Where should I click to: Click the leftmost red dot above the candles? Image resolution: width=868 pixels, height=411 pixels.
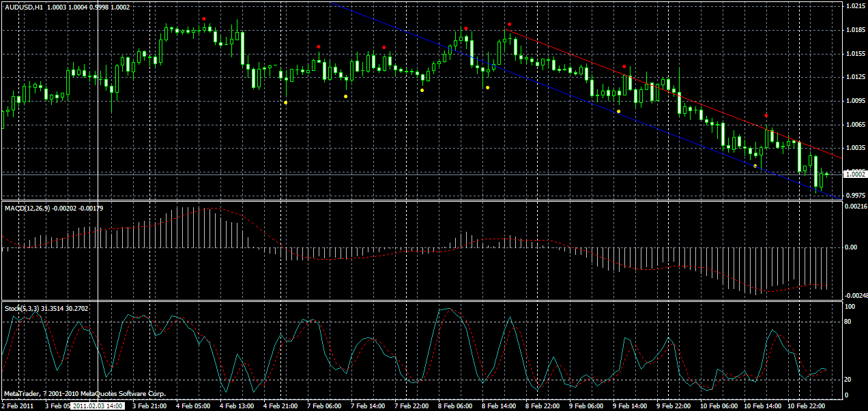tap(203, 19)
